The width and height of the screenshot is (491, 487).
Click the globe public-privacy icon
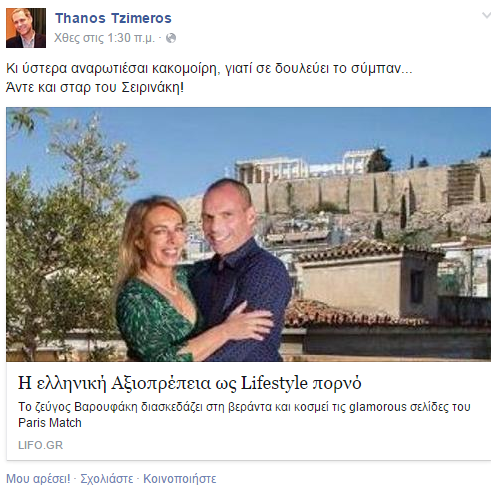pos(171,38)
